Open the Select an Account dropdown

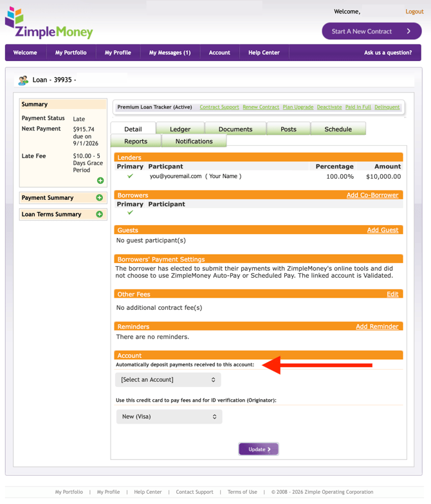[x=168, y=379]
